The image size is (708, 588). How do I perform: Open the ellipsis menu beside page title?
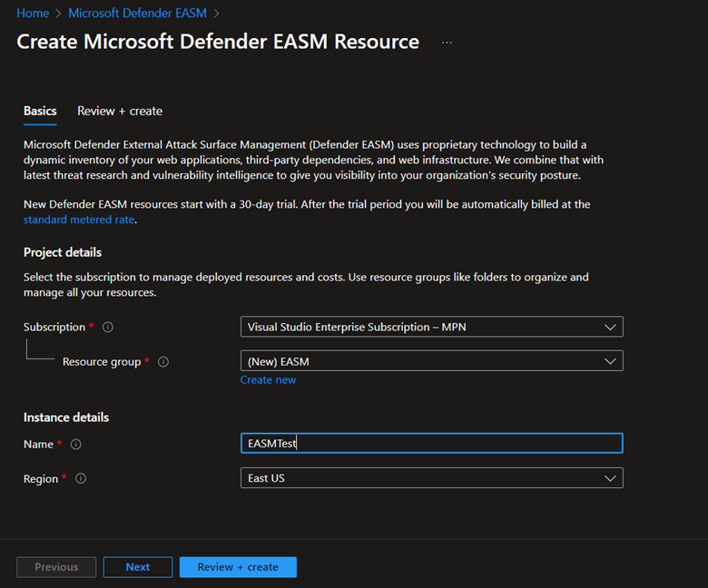pos(447,43)
